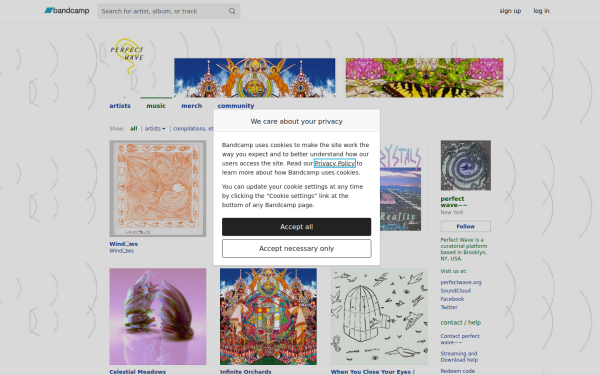The image size is (600, 375).
Task: Click the perfect wave profile picture
Action: click(466, 165)
